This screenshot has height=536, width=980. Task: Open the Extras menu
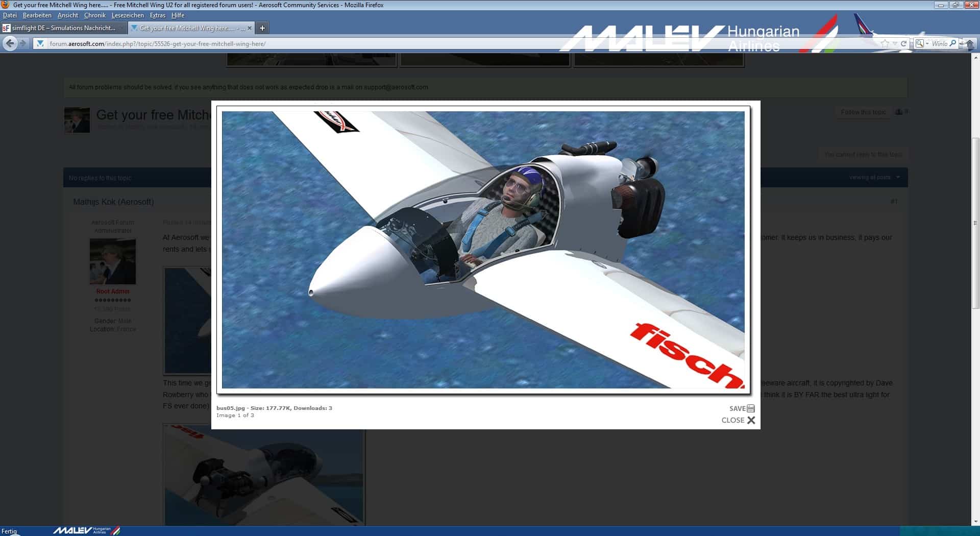[157, 15]
